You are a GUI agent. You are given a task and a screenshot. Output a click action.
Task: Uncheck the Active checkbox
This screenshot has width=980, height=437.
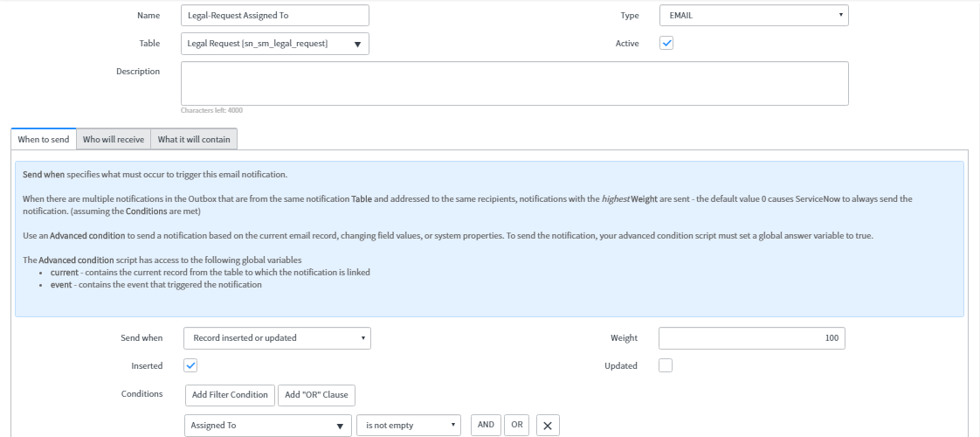click(x=666, y=43)
